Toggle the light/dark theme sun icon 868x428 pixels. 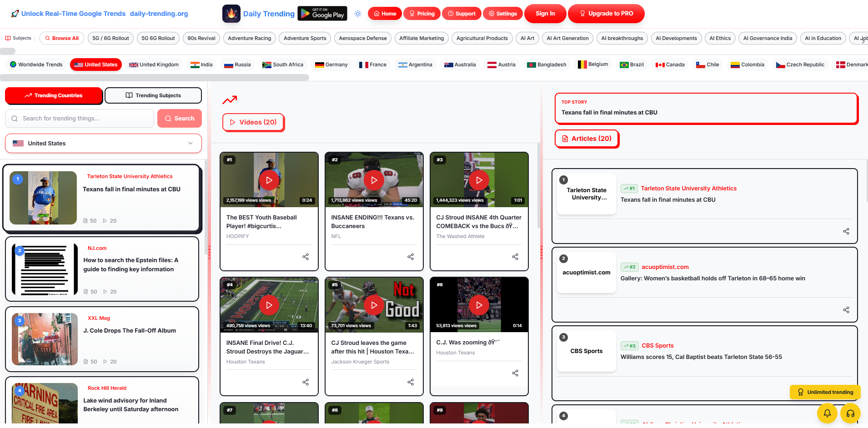(358, 14)
